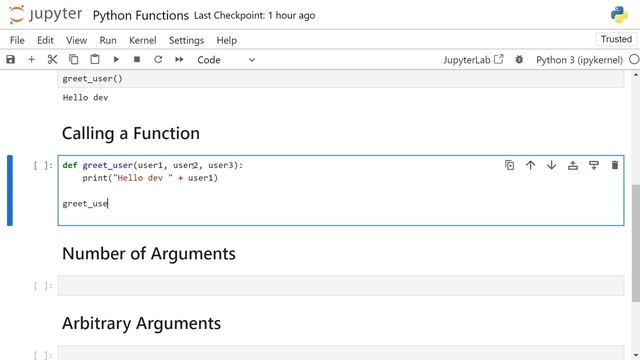Click the print statement line in the cell
Screen dimensions: 640x360
pyautogui.click(x=150, y=178)
